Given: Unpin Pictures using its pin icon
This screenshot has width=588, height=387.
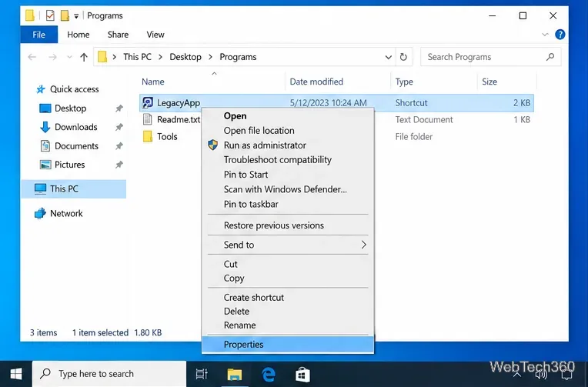Looking at the screenshot, I should 119,165.
